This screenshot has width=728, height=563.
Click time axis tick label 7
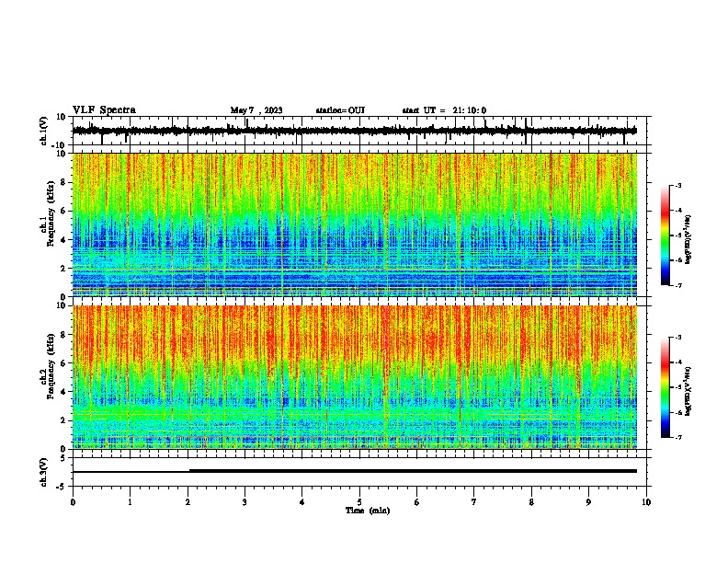(474, 502)
